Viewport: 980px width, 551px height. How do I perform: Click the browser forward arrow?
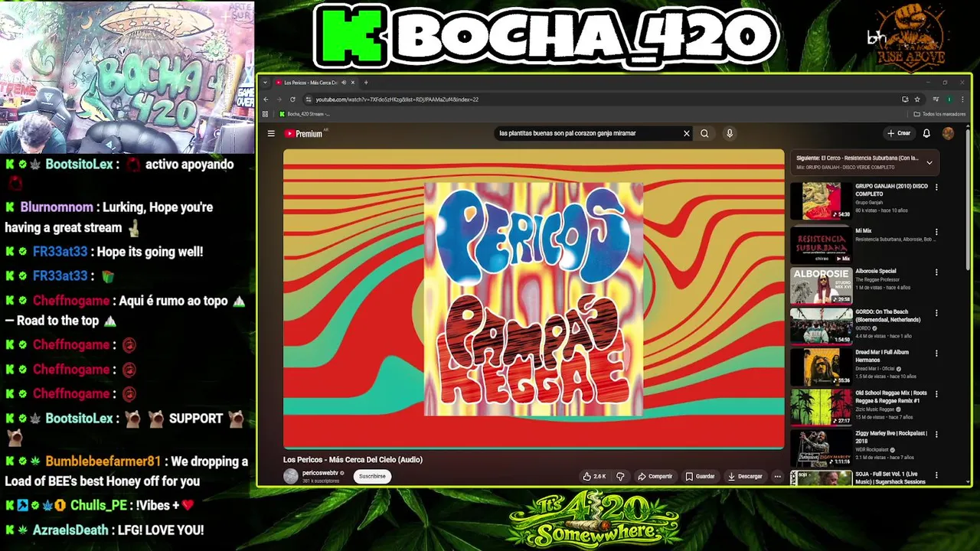pyautogui.click(x=279, y=99)
